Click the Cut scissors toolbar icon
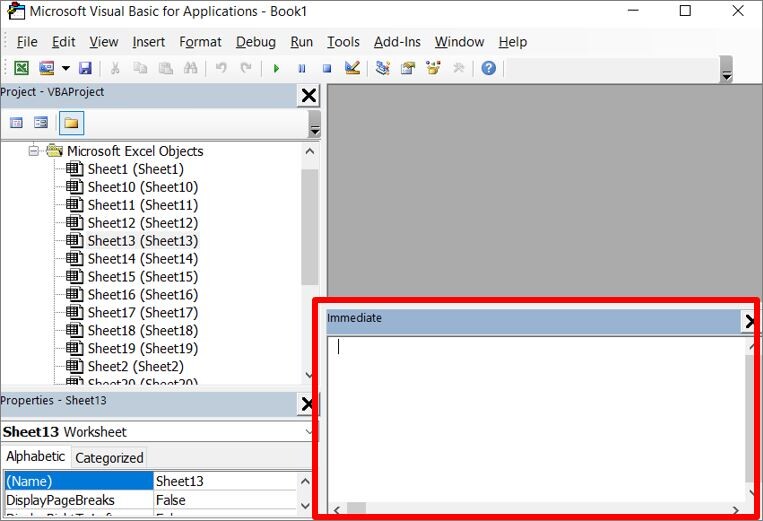This screenshot has height=521, width=763. click(115, 68)
